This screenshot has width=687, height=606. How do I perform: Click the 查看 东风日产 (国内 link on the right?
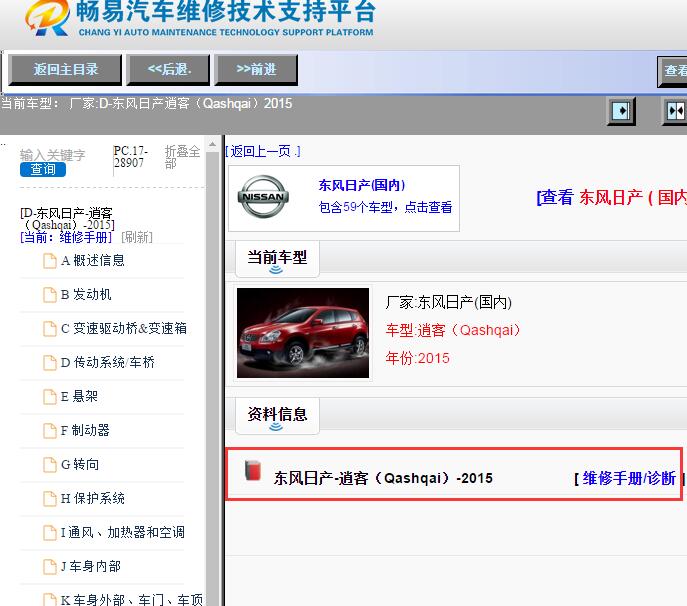tap(612, 198)
